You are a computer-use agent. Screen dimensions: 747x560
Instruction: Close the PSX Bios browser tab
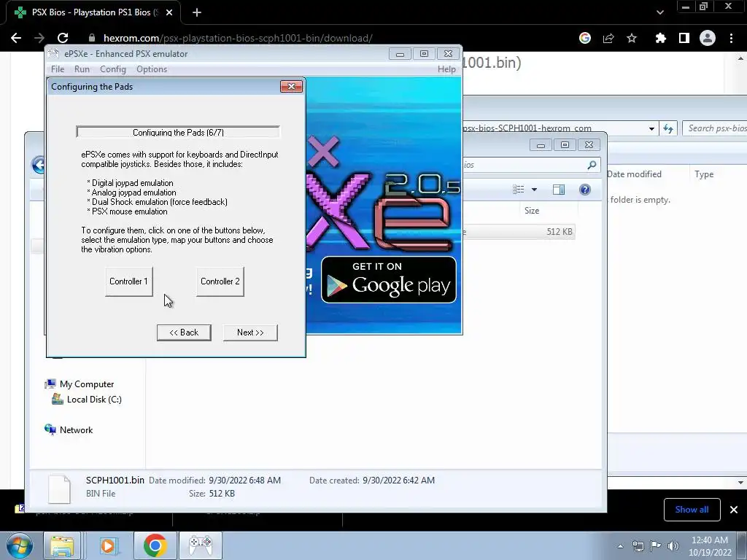pos(169,12)
